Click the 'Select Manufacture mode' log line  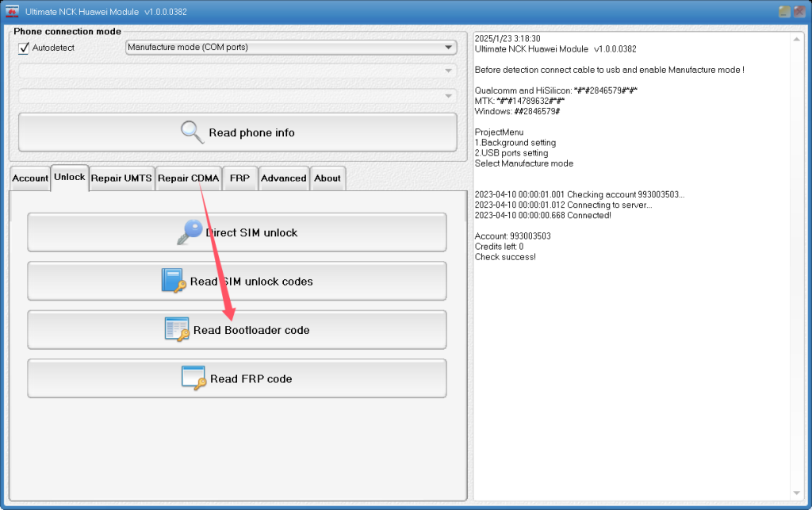click(524, 163)
